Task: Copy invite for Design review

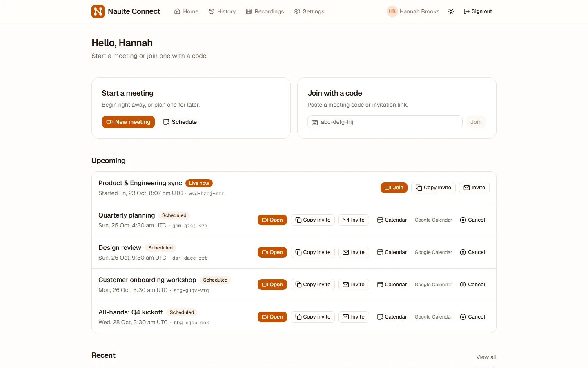Action: click(313, 252)
